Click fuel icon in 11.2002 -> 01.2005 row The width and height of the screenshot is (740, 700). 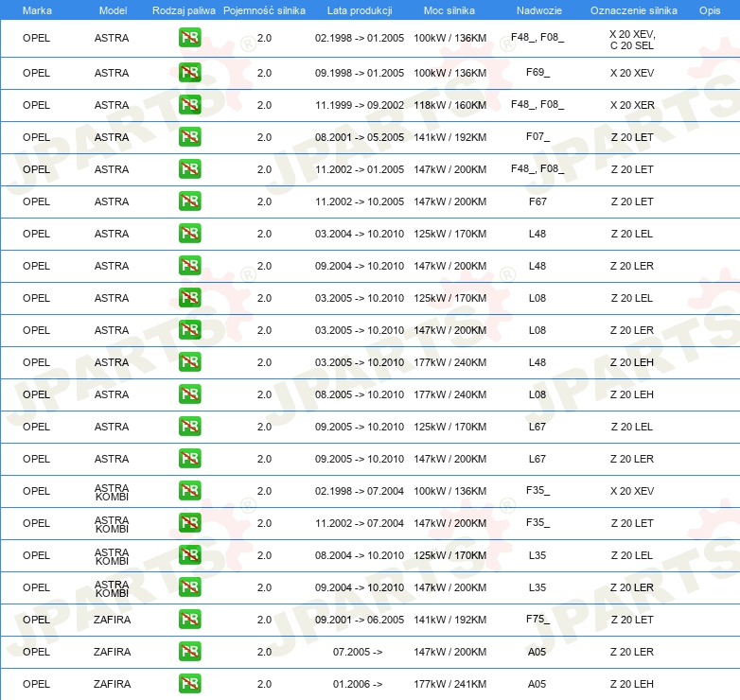tap(189, 169)
